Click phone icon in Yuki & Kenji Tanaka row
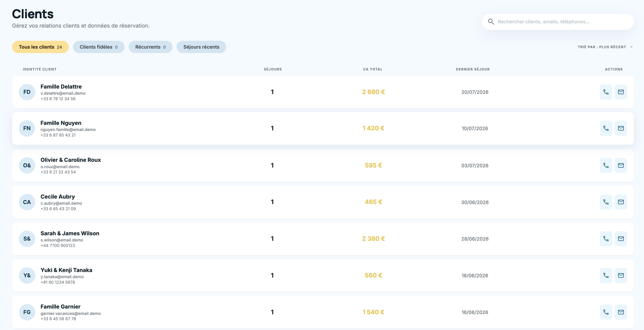The height and width of the screenshot is (330, 644). pos(606,275)
